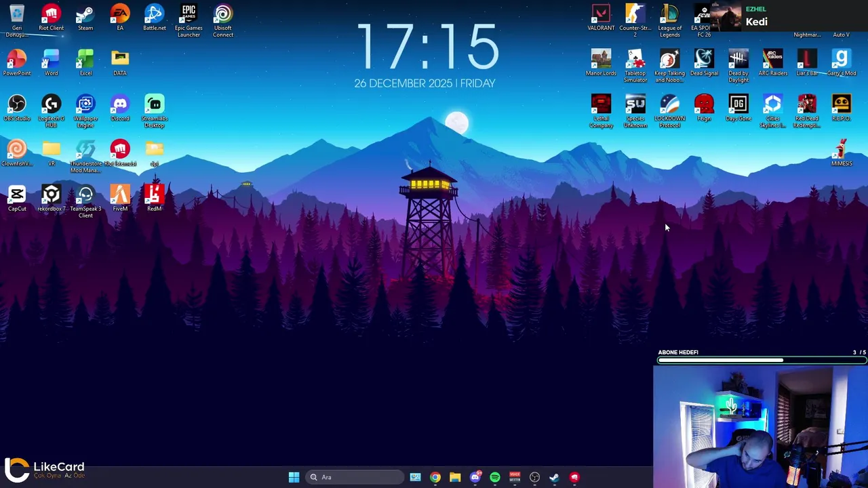Open the Cities Skylines II shortcut
This screenshot has height=488, width=868.
click(773, 111)
